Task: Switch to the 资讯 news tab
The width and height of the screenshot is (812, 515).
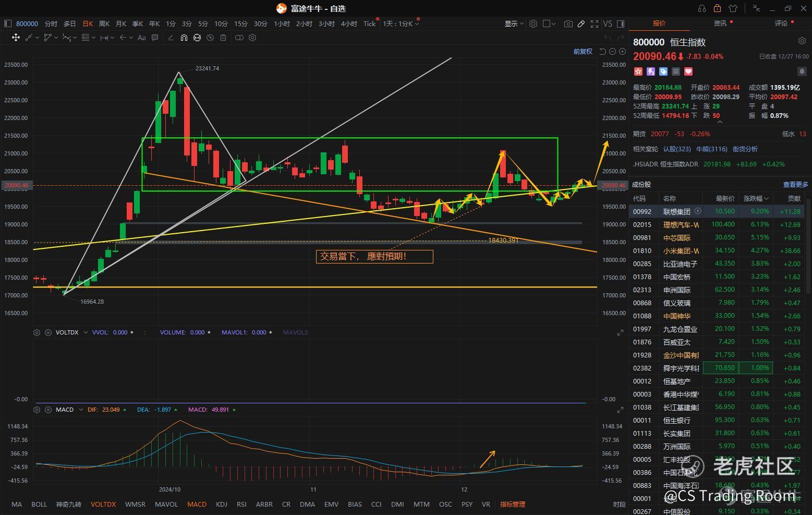Action: (x=720, y=23)
